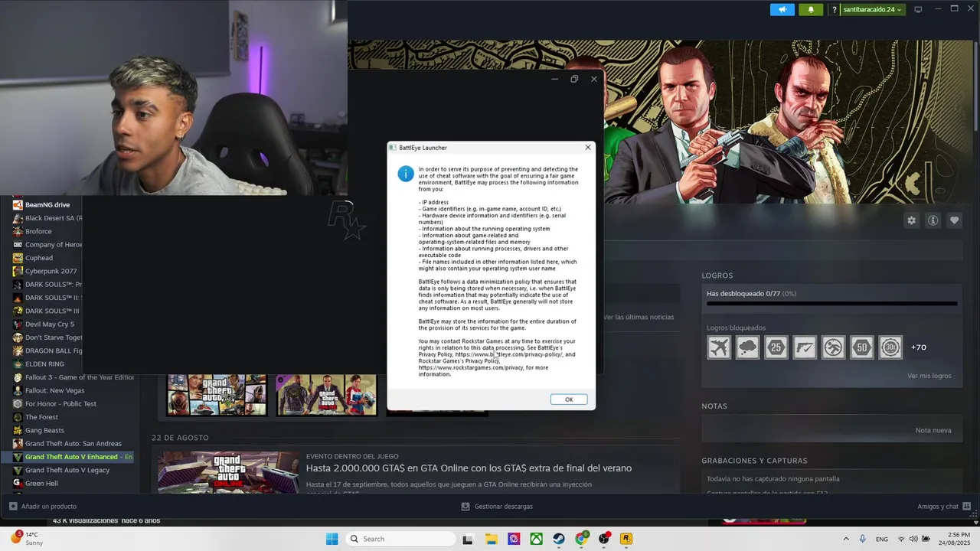Image resolution: width=980 pixels, height=551 pixels.
Task: Close the BattlEye Launcher dialog
Action: click(588, 148)
